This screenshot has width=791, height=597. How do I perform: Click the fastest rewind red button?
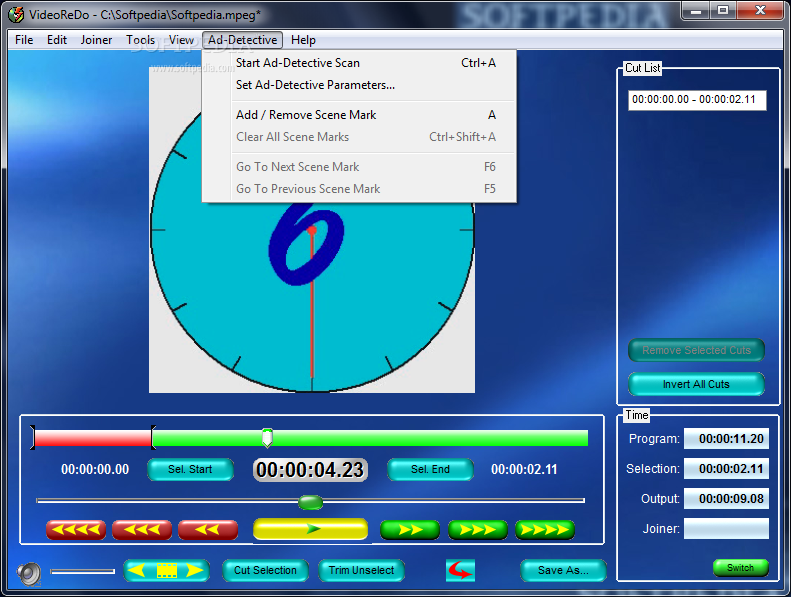[x=76, y=529]
